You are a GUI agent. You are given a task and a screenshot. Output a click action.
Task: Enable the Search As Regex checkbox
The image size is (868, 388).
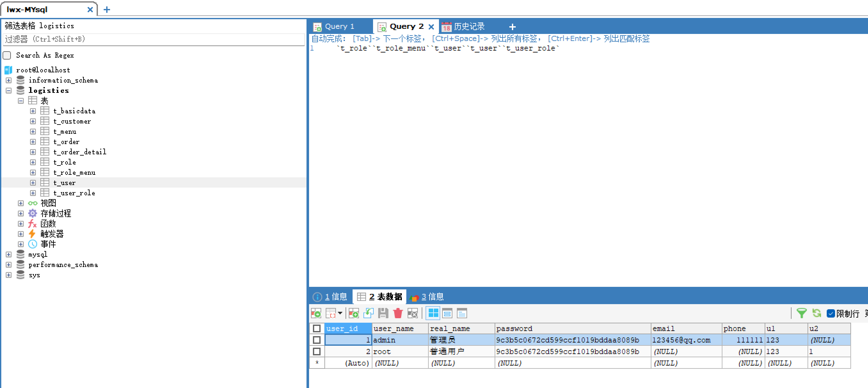pos(7,55)
